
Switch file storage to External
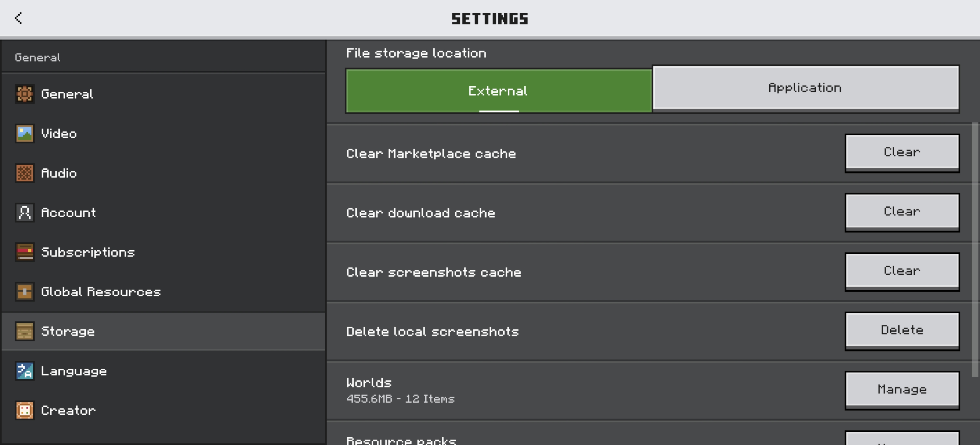click(498, 91)
